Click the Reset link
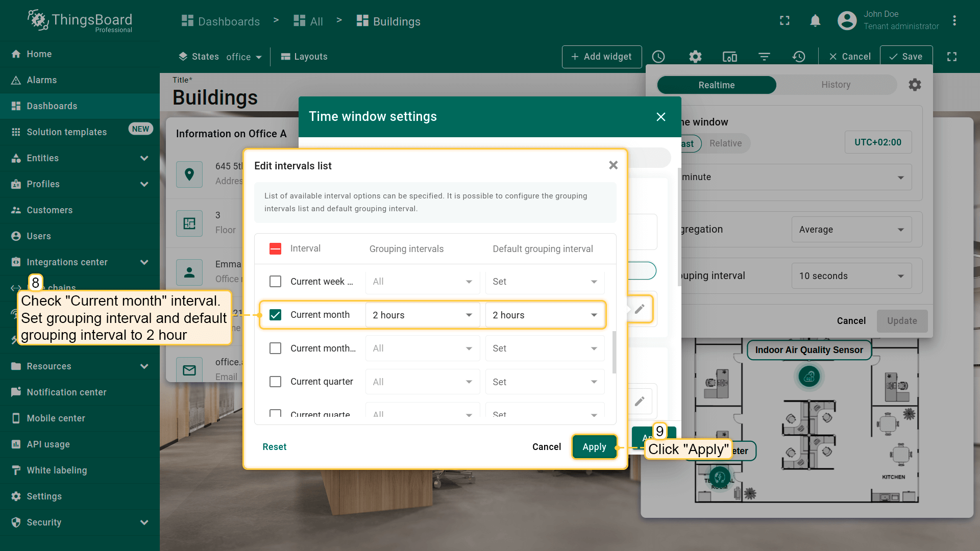The image size is (980, 551). (x=274, y=447)
